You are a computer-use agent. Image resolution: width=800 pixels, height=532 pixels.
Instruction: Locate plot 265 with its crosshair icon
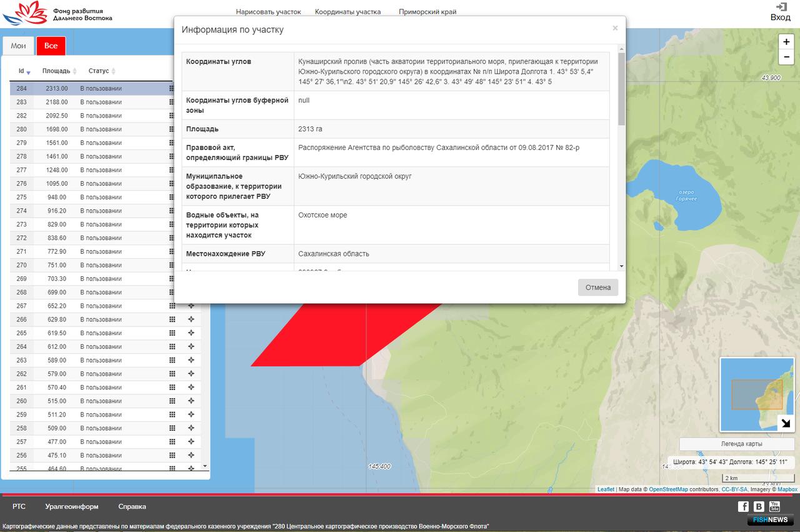(x=191, y=333)
